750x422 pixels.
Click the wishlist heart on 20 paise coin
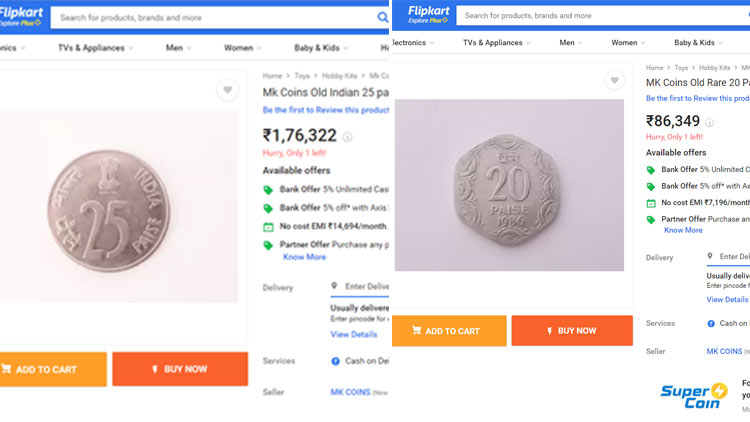(x=613, y=81)
